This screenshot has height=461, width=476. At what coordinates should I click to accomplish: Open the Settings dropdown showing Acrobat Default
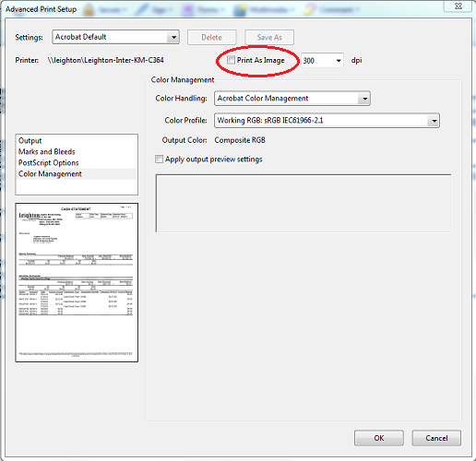coord(115,37)
